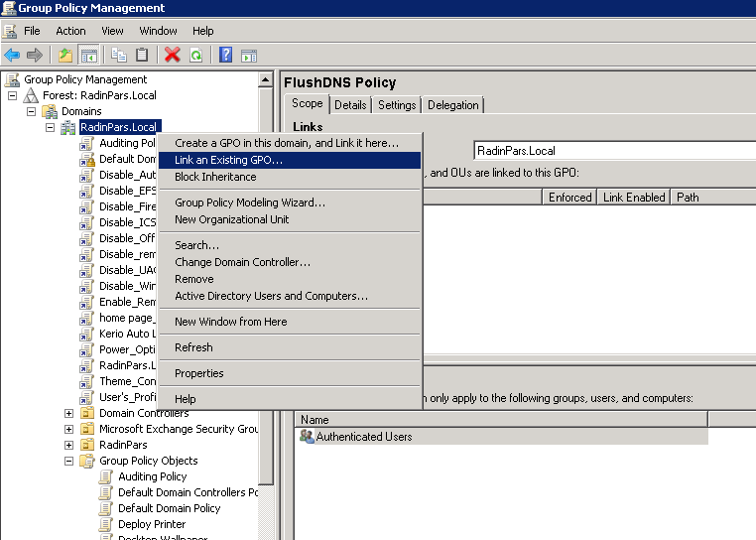Click the red Delete toolbar icon
Screen dimensions: 756x540
[x=173, y=56]
